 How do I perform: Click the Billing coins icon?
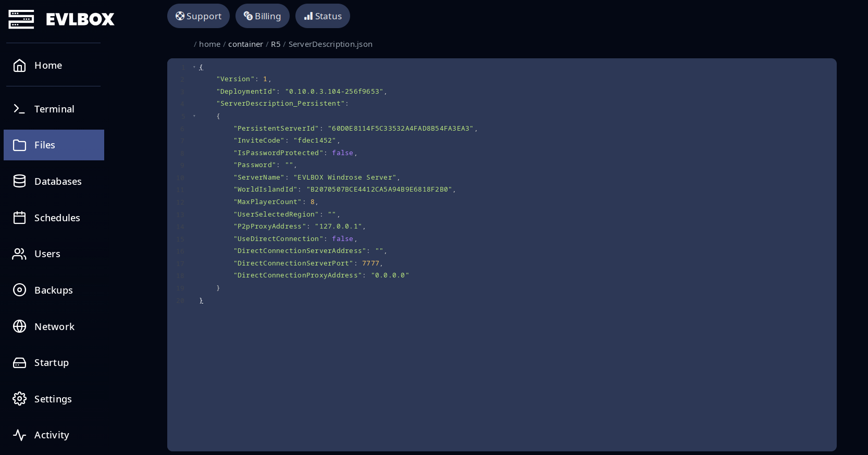tap(248, 16)
